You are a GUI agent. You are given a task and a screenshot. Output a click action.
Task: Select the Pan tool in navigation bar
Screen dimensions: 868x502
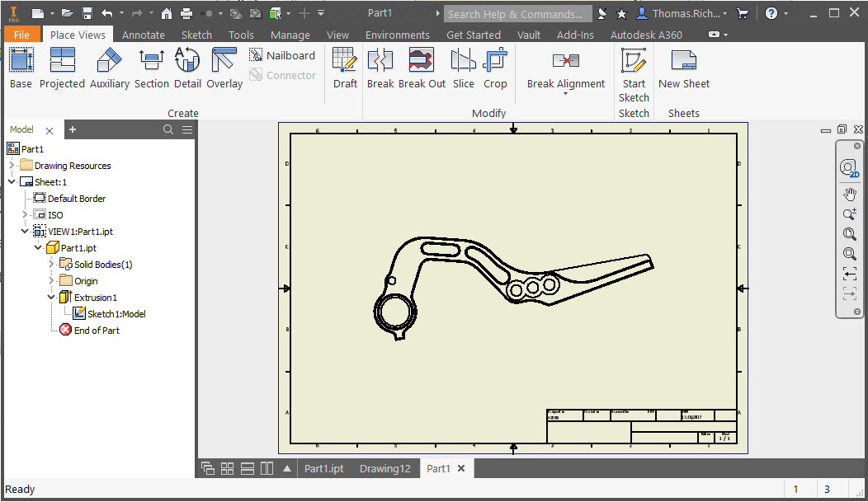[850, 194]
